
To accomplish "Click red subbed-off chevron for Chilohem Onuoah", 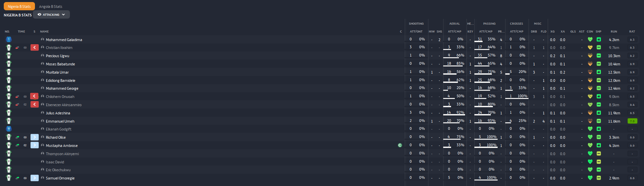I will pyautogui.click(x=34, y=96).
